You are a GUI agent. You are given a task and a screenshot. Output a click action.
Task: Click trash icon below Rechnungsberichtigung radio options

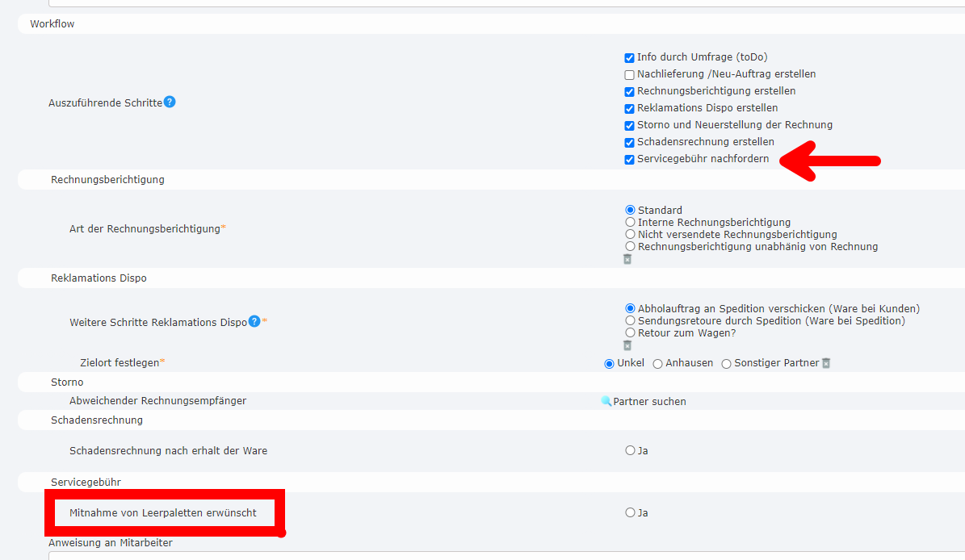(627, 259)
